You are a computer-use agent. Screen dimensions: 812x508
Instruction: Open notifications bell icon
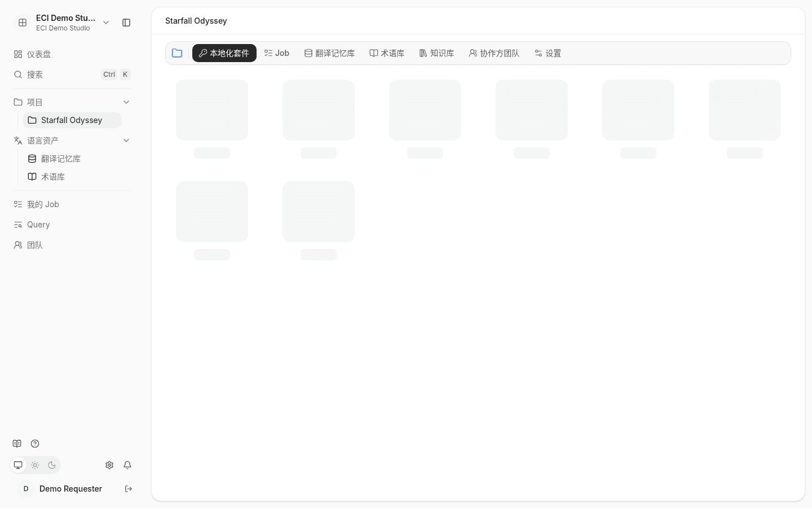[x=127, y=465]
